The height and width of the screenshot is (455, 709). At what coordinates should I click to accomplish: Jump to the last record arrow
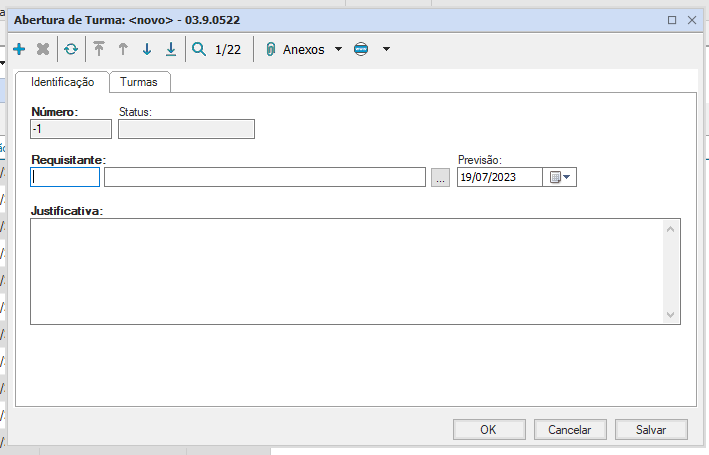click(171, 49)
